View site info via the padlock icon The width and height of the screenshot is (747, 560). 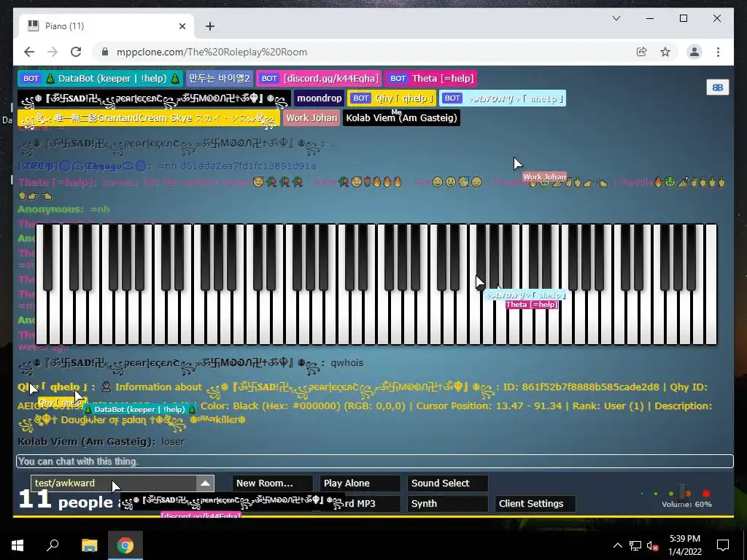tap(105, 52)
